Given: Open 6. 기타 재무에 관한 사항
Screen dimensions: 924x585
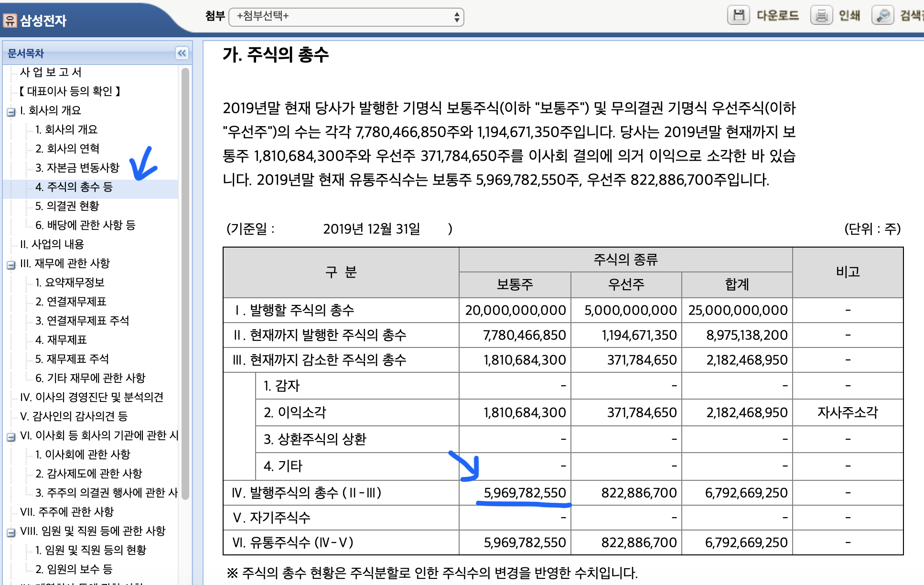Looking at the screenshot, I should point(90,378).
